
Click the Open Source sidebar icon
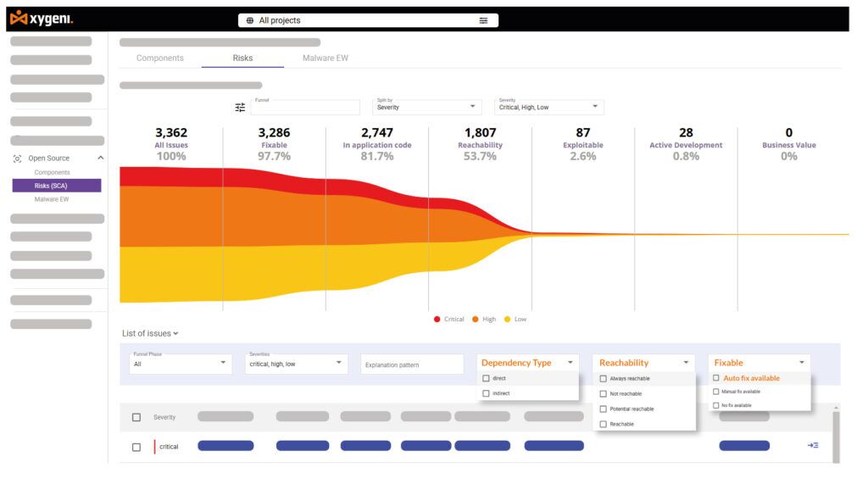pyautogui.click(x=18, y=159)
